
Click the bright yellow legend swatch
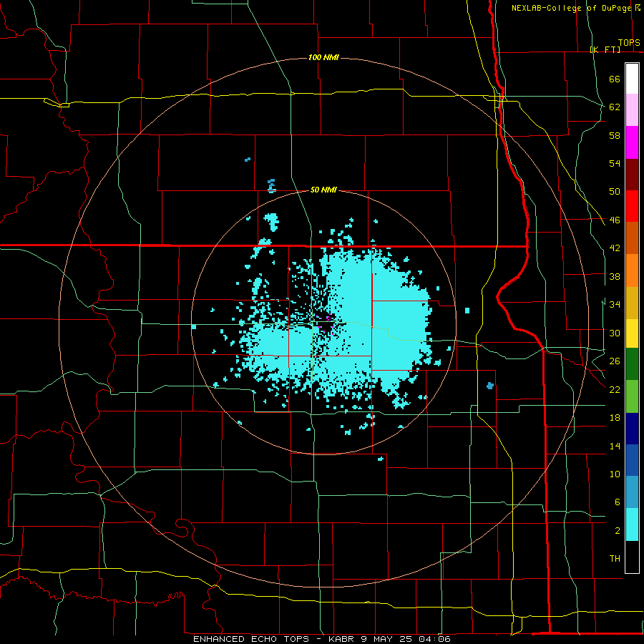[632, 333]
